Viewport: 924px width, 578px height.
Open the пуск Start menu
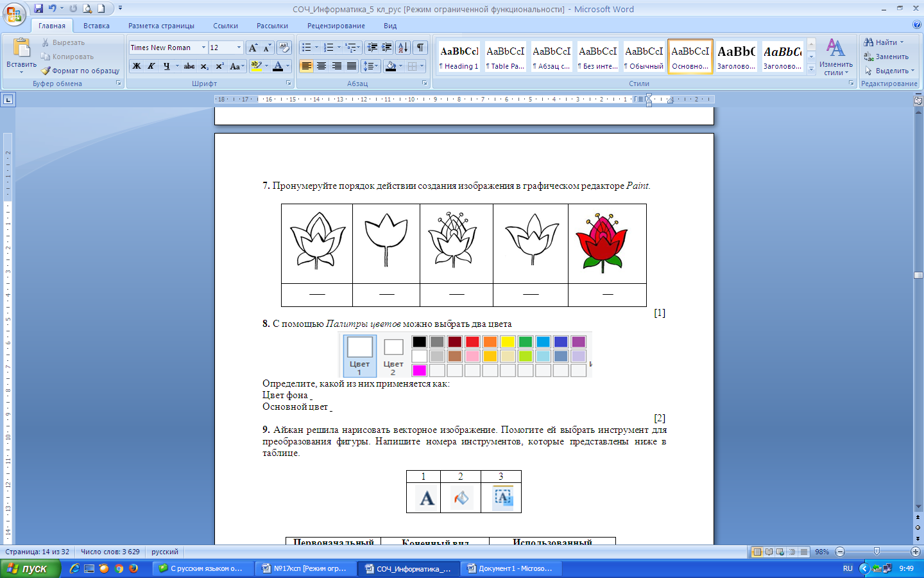click(x=30, y=568)
